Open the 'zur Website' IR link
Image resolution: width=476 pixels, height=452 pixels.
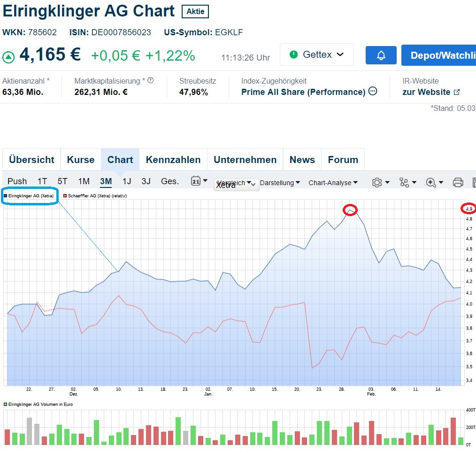tap(431, 92)
